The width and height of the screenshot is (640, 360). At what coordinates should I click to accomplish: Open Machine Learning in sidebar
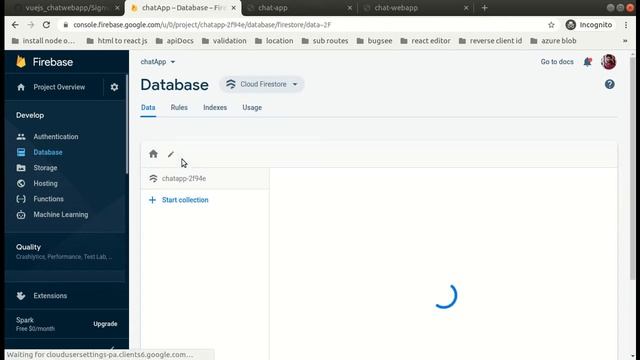click(x=61, y=214)
